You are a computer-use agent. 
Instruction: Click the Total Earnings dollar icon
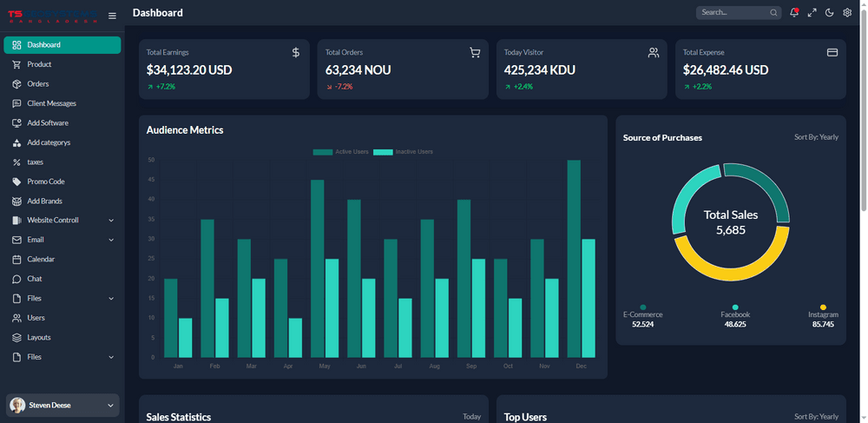click(296, 53)
